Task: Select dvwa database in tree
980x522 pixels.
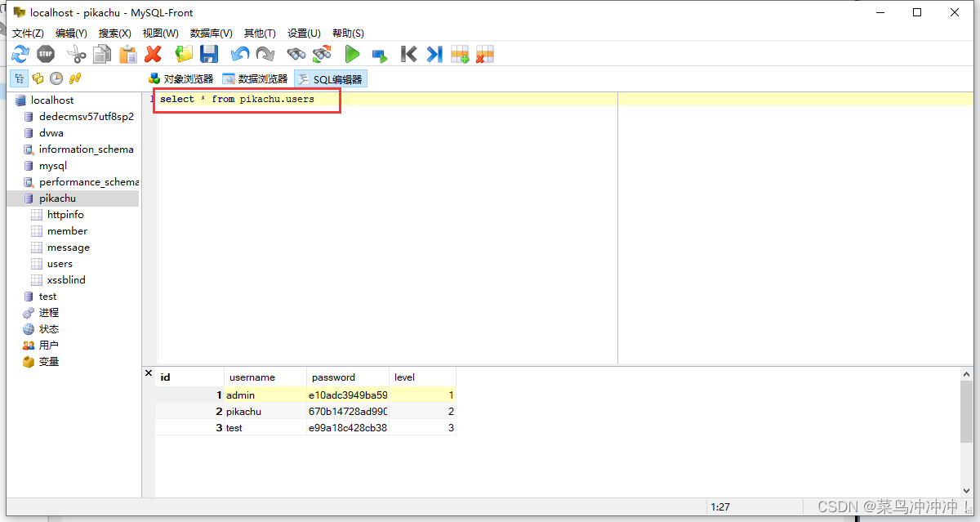Action: tap(51, 133)
